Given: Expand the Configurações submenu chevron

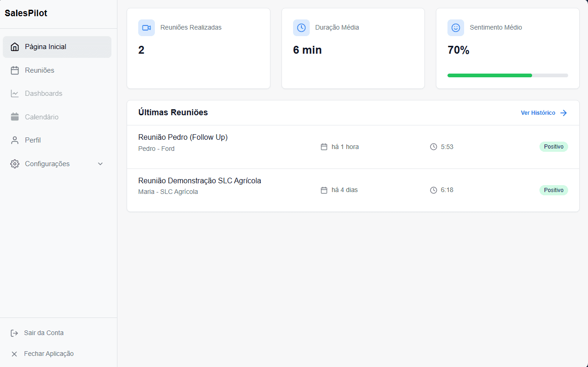Looking at the screenshot, I should coord(101,163).
